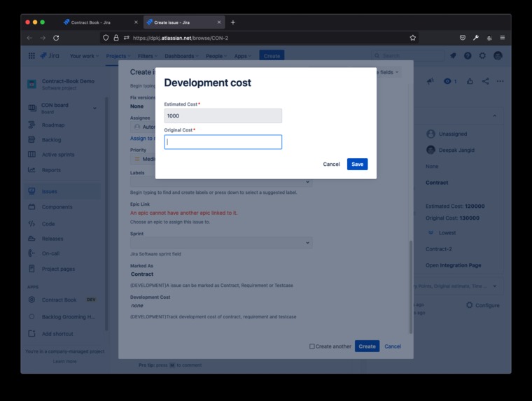The image size is (532, 401).
Task: Open the browser hamburger menu
Action: 503,38
